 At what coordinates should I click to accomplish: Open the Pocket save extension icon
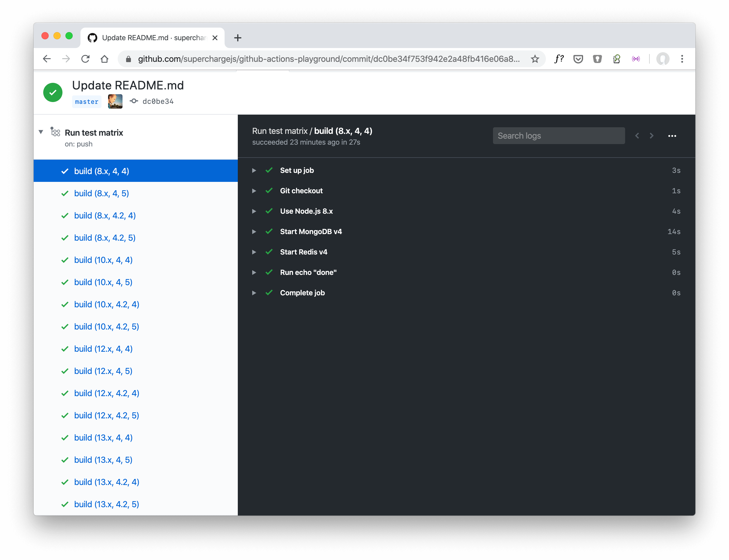[x=578, y=59]
